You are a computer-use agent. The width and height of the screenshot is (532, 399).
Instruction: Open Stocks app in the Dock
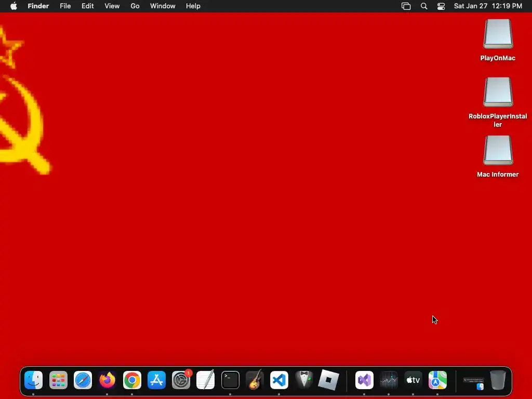(389, 380)
